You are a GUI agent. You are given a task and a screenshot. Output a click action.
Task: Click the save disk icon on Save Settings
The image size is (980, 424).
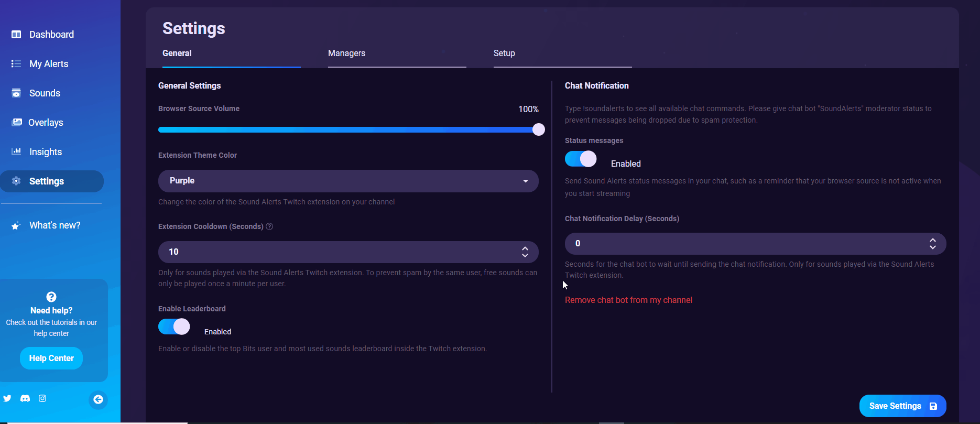pyautogui.click(x=933, y=406)
